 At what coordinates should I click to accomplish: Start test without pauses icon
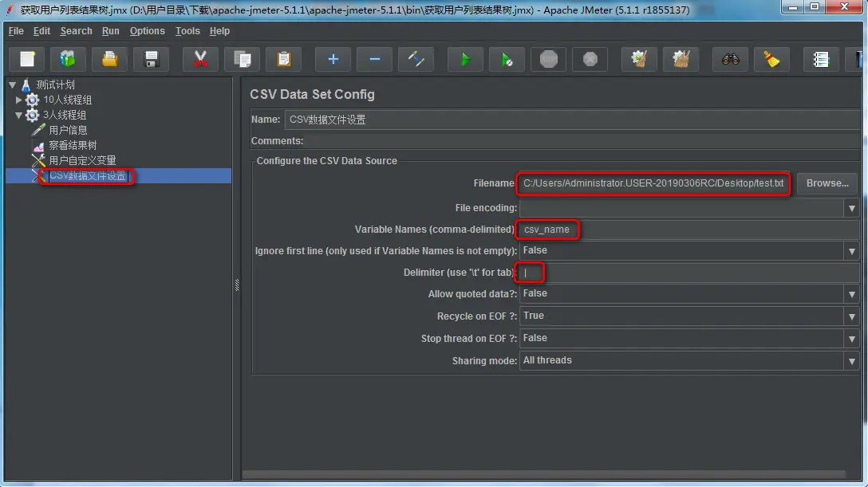point(507,59)
